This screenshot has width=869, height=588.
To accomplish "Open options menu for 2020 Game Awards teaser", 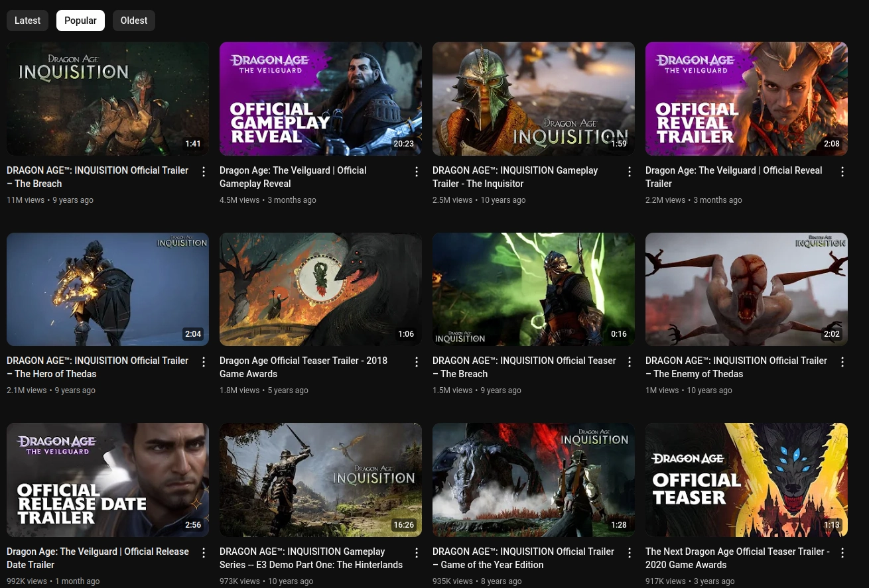I will (842, 553).
